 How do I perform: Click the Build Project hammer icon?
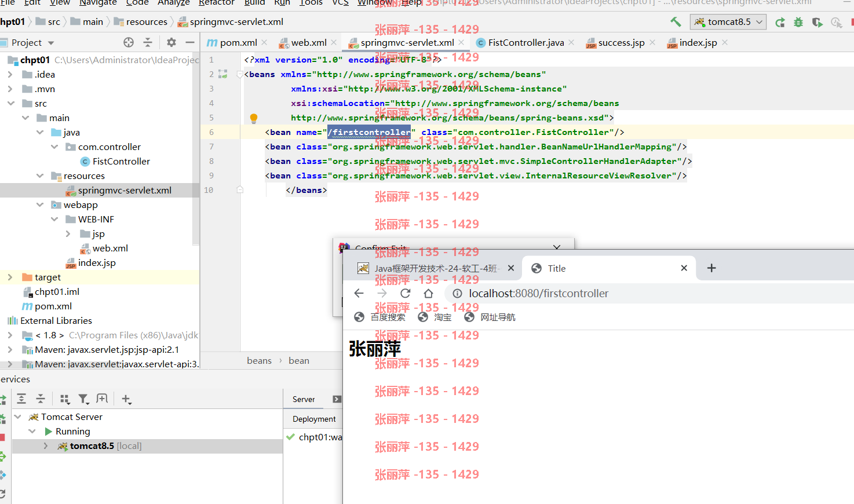coord(676,22)
